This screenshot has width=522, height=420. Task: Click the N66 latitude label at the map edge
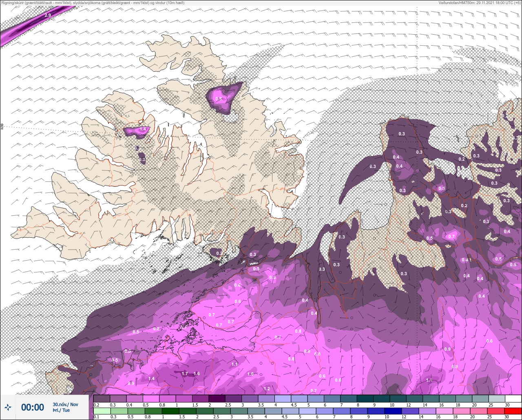click(2, 127)
